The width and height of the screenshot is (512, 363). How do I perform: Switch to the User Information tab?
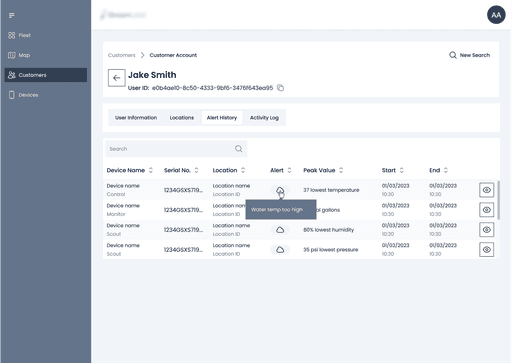[136, 118]
